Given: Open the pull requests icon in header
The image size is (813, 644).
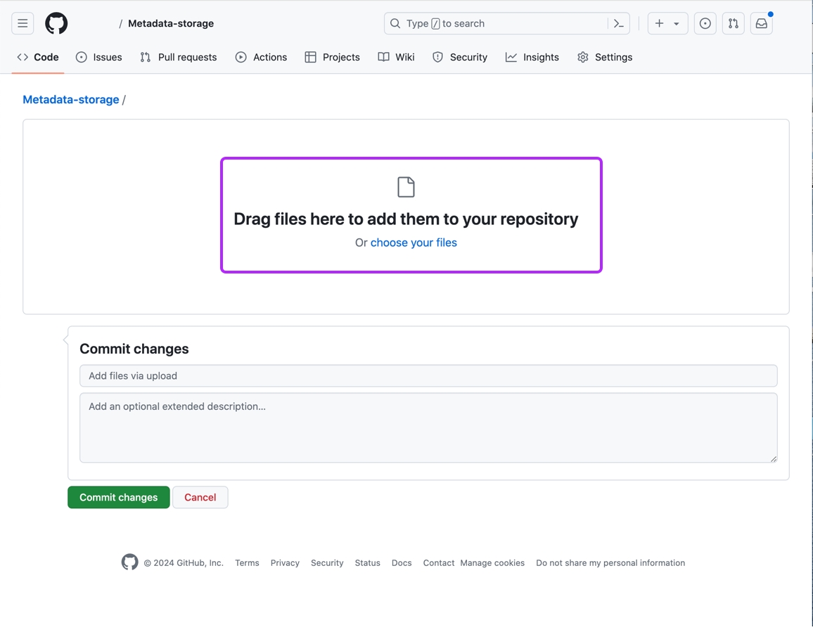Looking at the screenshot, I should [734, 23].
